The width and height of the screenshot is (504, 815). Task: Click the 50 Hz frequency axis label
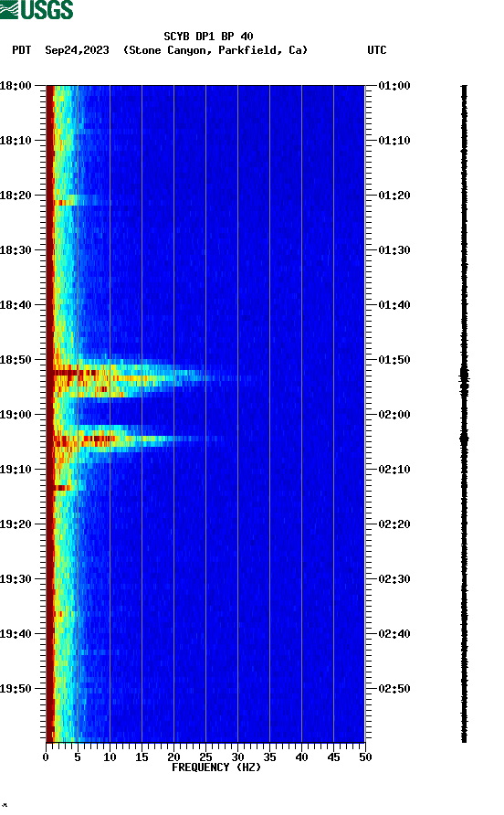[366, 757]
